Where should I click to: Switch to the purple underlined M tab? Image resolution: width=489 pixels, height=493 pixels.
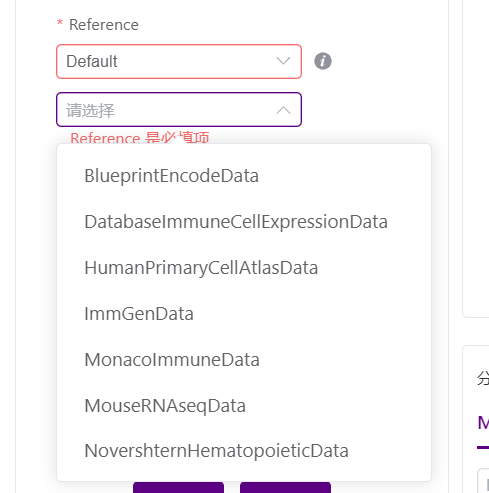pos(483,423)
